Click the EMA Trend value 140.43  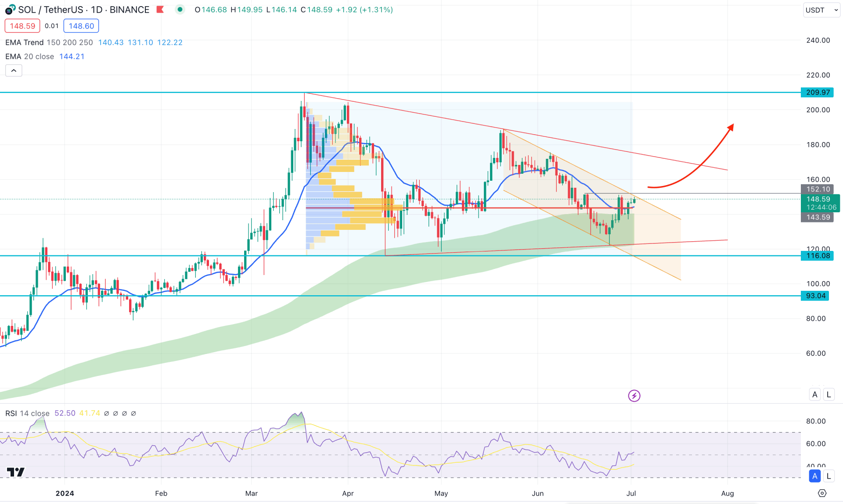pyautogui.click(x=111, y=43)
